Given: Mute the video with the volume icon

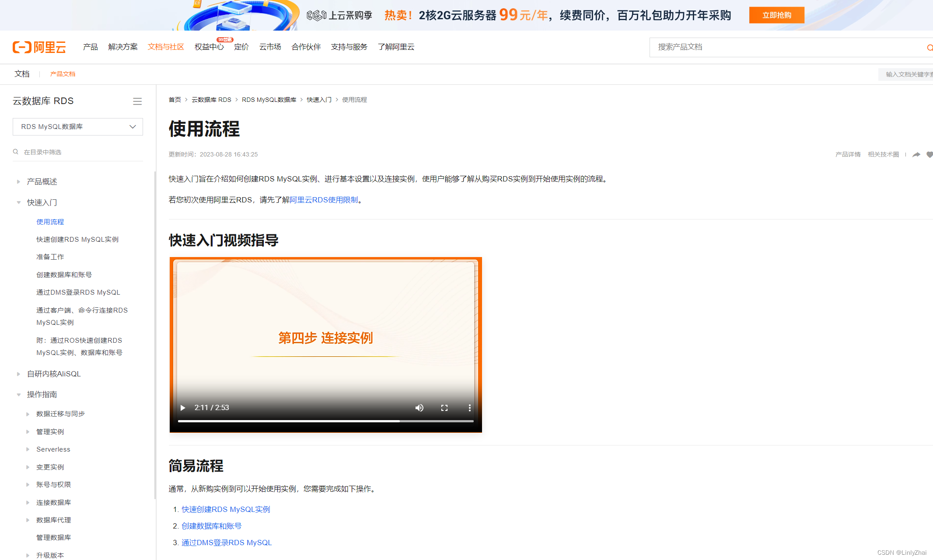Looking at the screenshot, I should click(x=419, y=407).
